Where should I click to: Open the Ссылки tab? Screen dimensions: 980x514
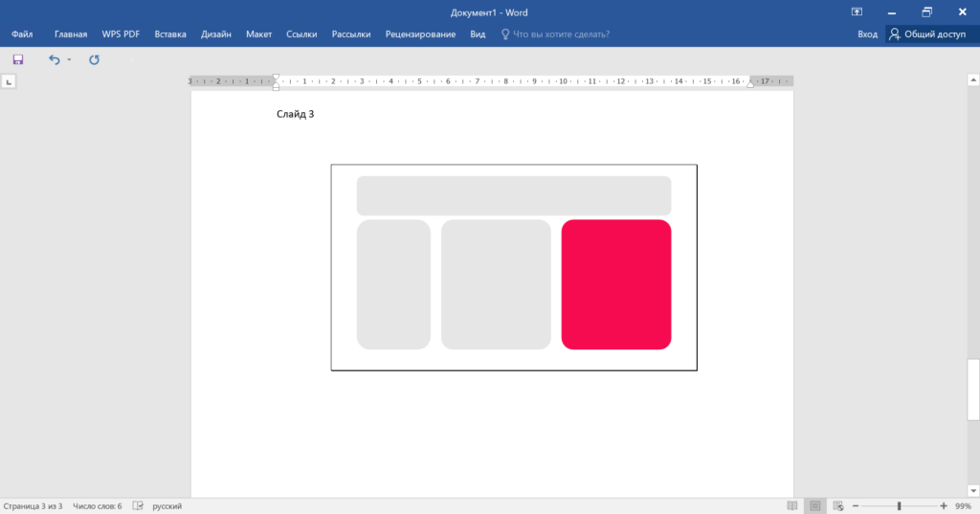click(x=301, y=34)
